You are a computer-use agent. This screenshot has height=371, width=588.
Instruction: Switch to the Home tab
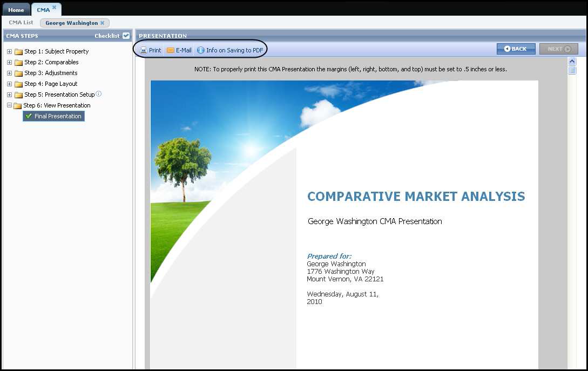click(16, 10)
